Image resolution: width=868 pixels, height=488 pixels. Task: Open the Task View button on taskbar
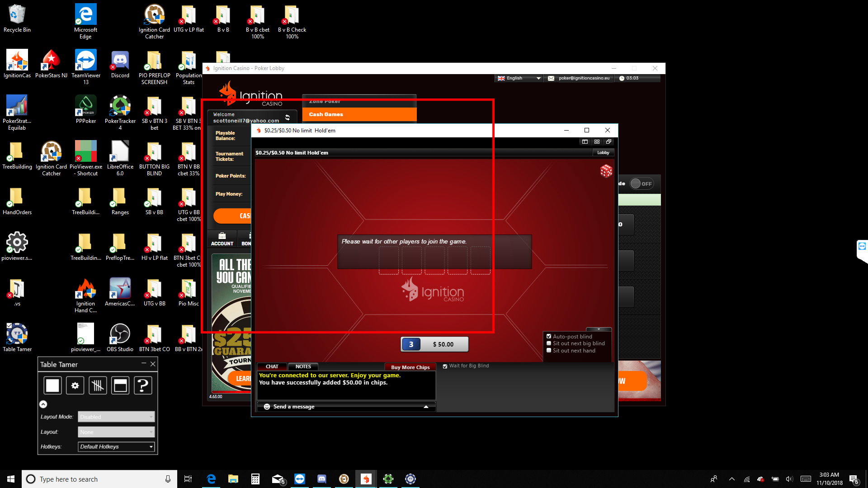point(188,479)
